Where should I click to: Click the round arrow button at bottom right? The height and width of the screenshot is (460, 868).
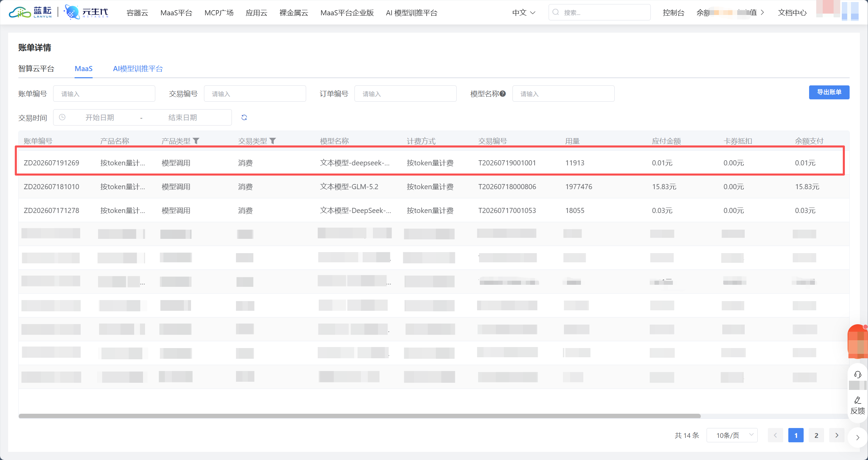858,438
